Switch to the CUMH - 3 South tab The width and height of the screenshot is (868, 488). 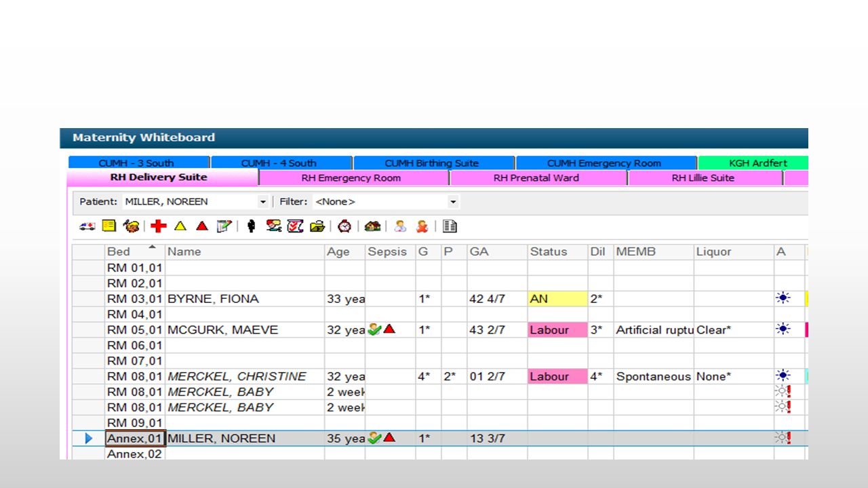(138, 163)
